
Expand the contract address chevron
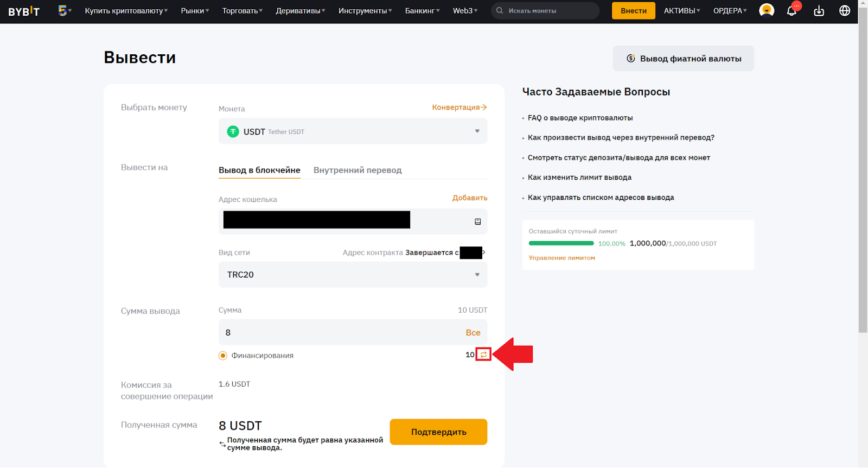tap(484, 252)
